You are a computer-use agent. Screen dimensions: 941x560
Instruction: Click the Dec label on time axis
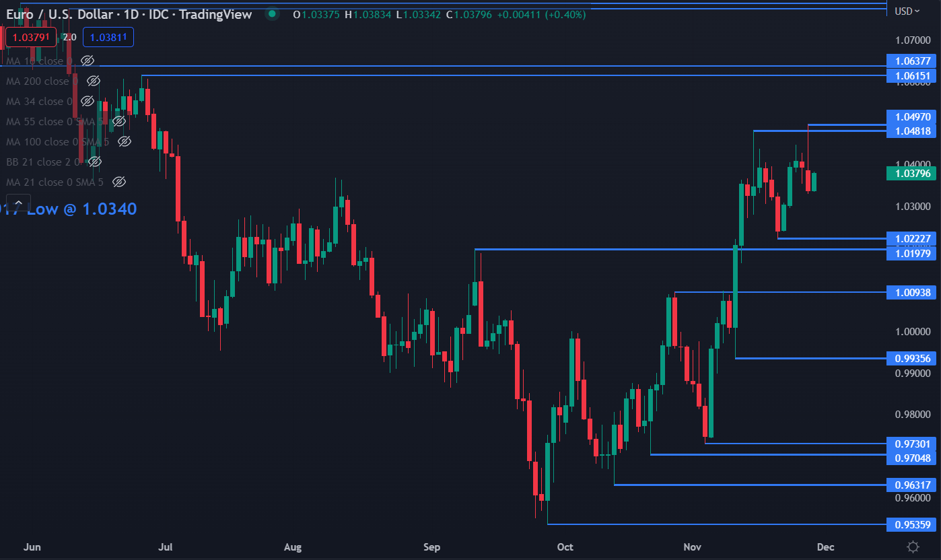point(825,547)
